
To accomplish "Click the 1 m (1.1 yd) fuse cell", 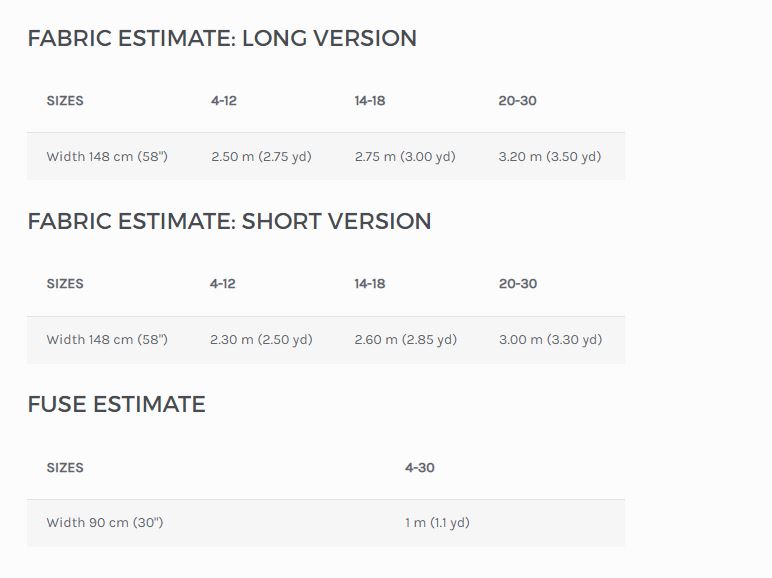I will pos(437,523).
